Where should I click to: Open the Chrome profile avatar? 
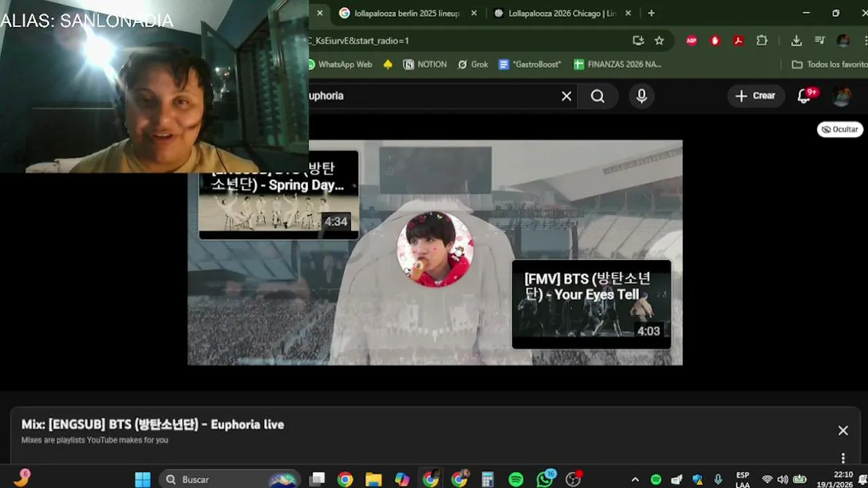click(x=843, y=41)
